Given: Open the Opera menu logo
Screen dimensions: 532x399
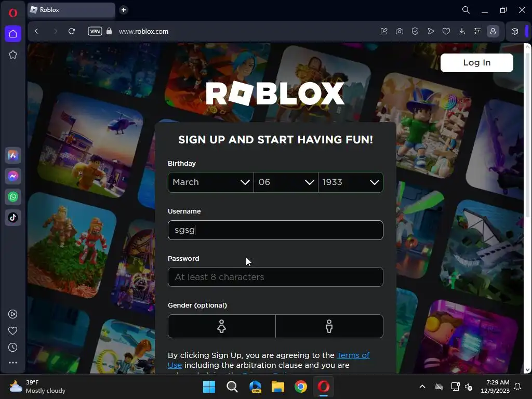Looking at the screenshot, I should coord(13,13).
